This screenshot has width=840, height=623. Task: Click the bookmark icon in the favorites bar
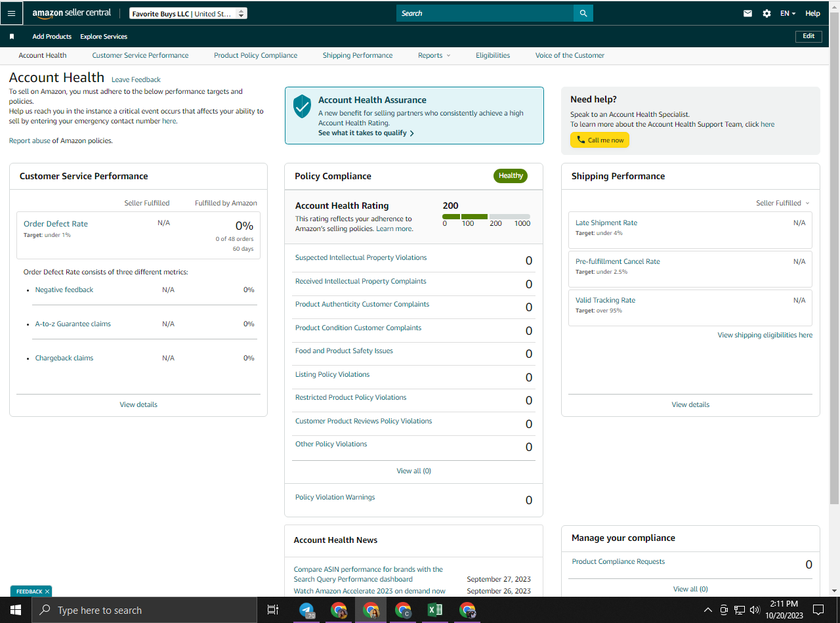(x=12, y=37)
